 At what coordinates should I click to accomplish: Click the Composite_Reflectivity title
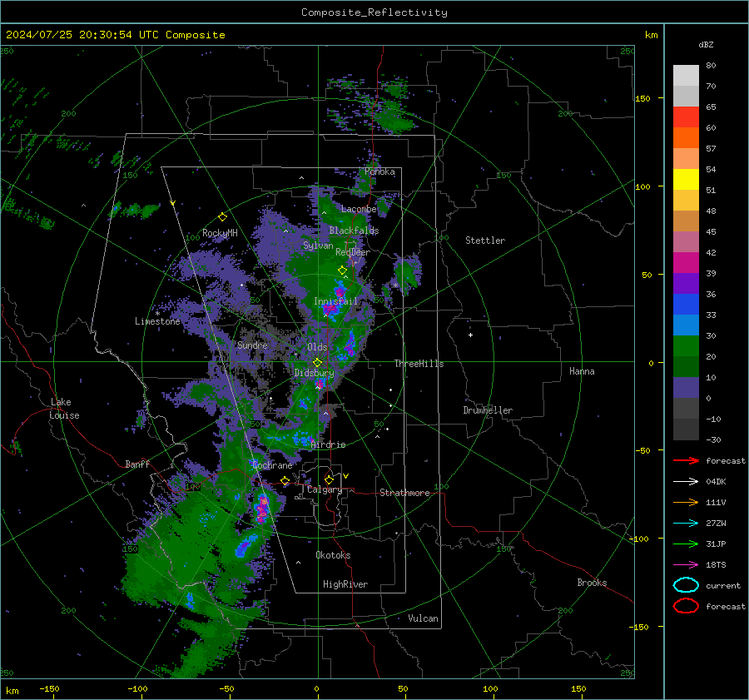pos(374,12)
